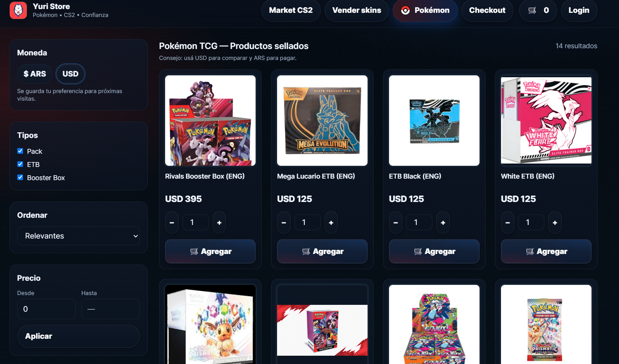Click the Pokéball icon in Pokémon tab
The height and width of the screenshot is (364, 619).
(x=405, y=11)
